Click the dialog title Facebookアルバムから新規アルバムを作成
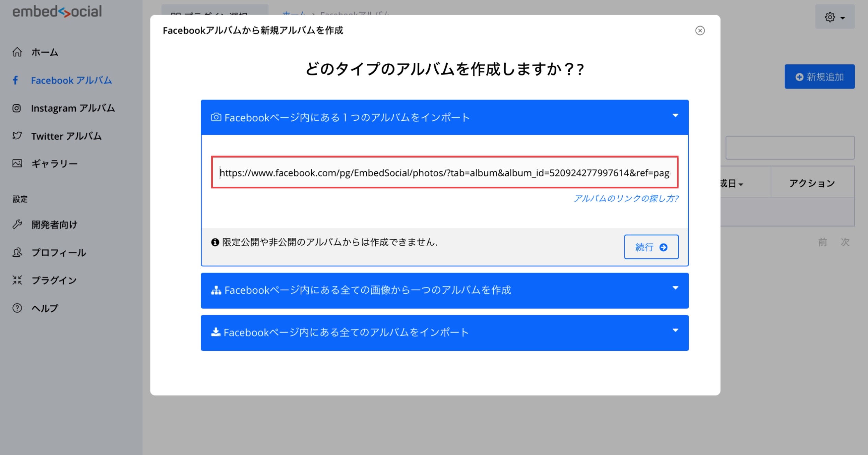The width and height of the screenshot is (868, 455). [253, 31]
